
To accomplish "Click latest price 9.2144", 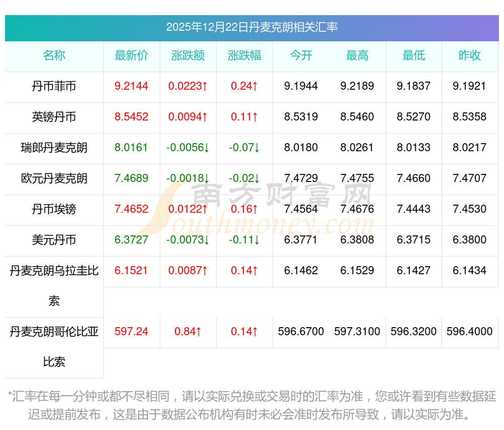I will pos(132,86).
